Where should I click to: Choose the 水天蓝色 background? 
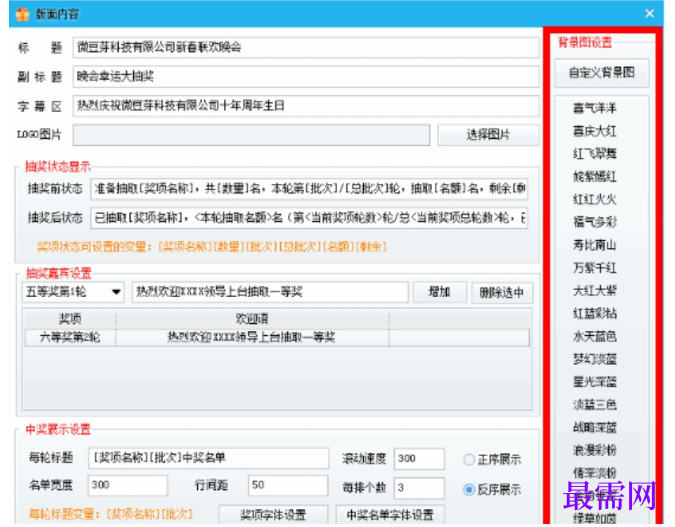click(x=595, y=336)
